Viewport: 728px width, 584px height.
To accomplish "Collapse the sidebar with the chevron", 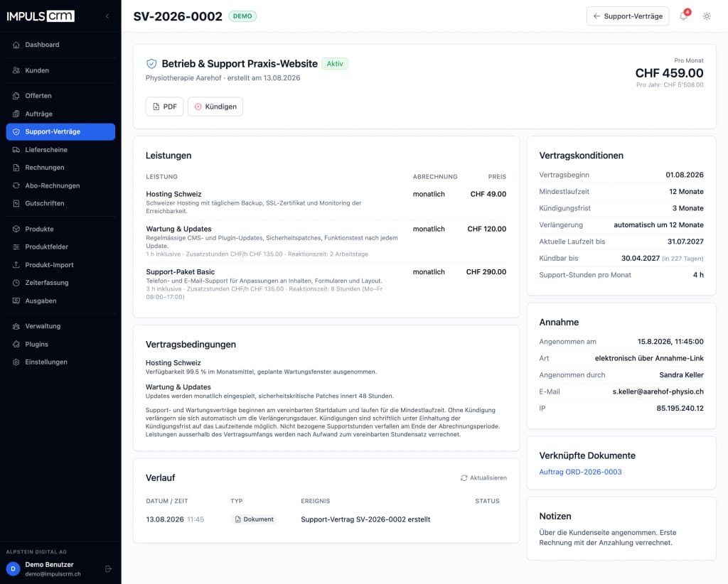I will [107, 16].
